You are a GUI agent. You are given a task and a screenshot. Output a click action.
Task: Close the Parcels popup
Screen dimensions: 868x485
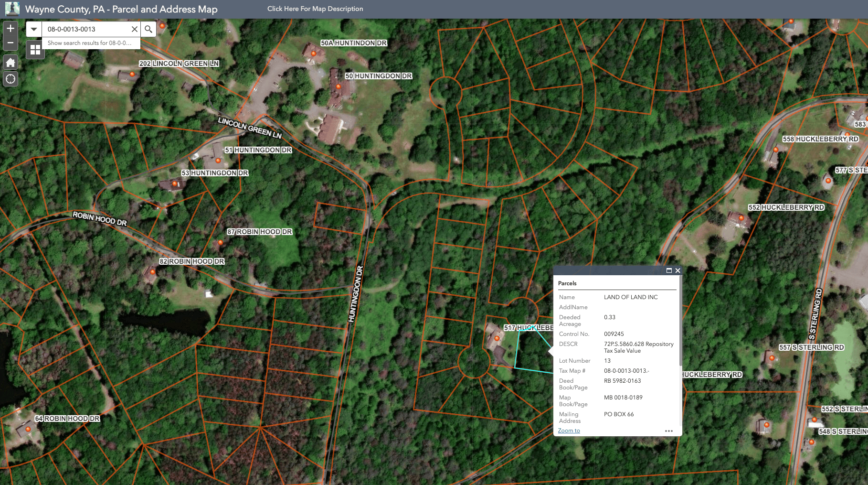click(677, 270)
